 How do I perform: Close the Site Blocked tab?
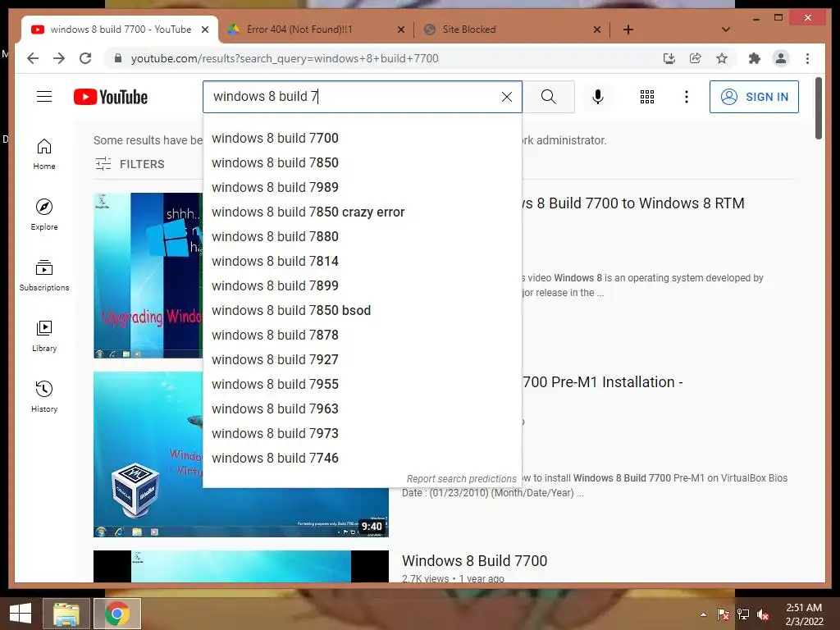coord(597,30)
